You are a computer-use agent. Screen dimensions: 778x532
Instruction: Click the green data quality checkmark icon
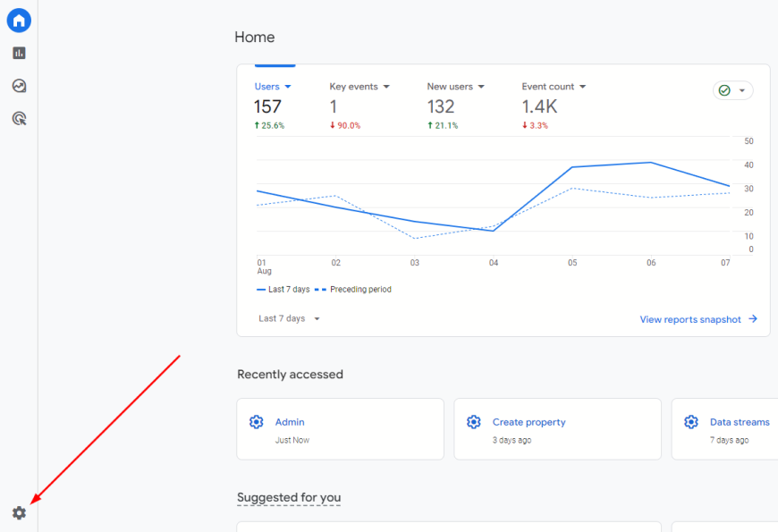pos(724,90)
